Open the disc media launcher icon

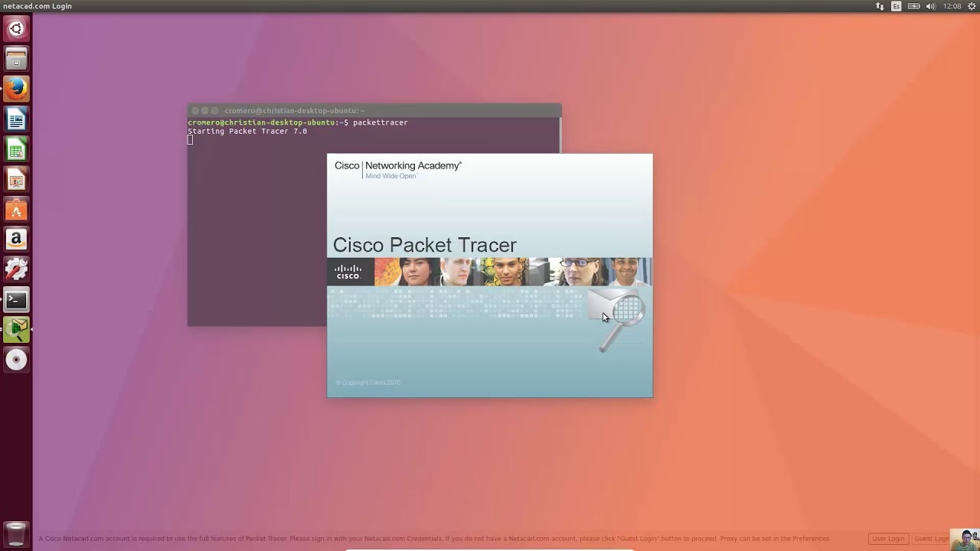[x=16, y=360]
